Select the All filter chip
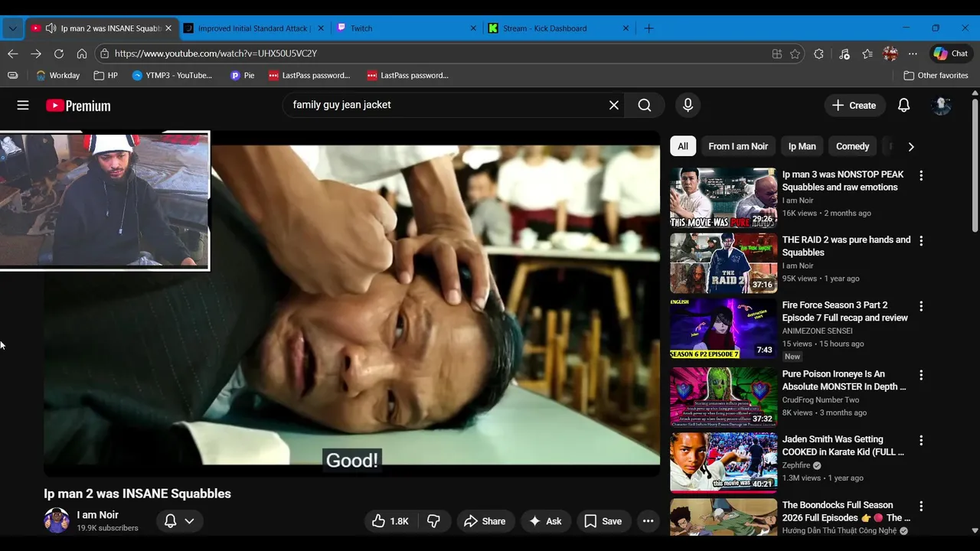 683,146
